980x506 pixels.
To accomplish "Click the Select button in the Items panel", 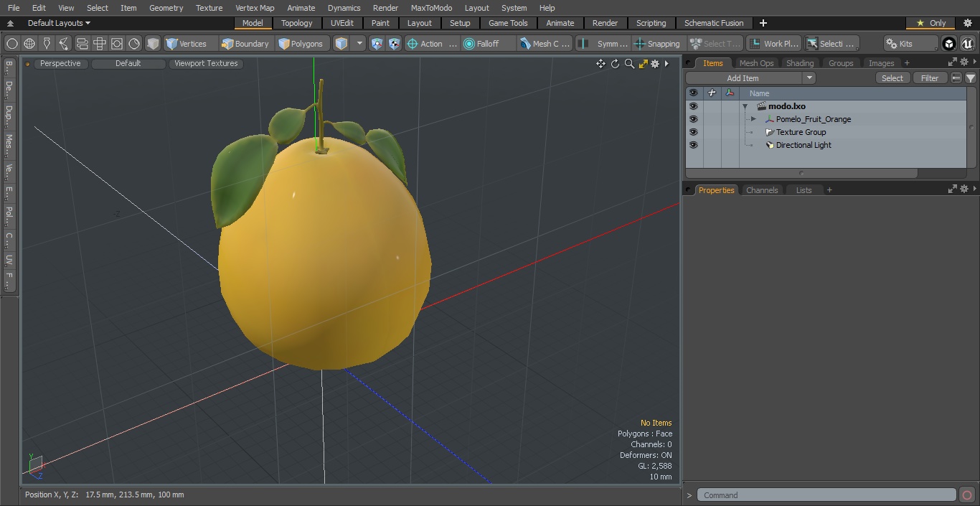I will point(892,78).
